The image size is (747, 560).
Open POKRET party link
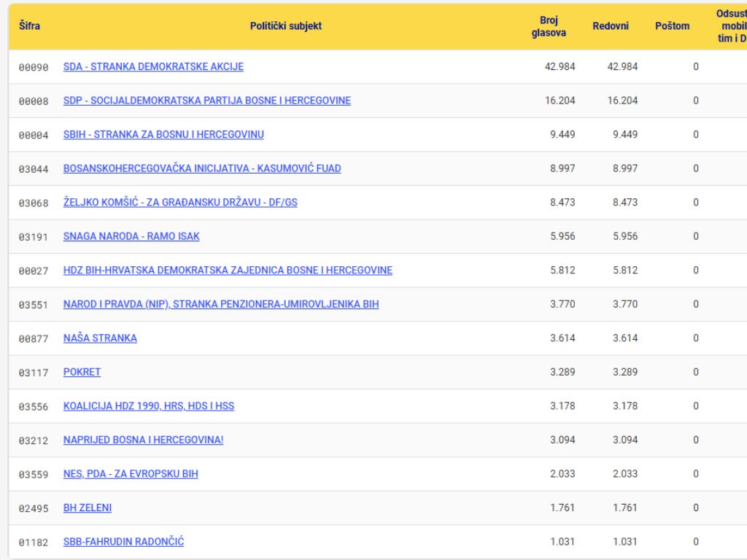pyautogui.click(x=82, y=372)
